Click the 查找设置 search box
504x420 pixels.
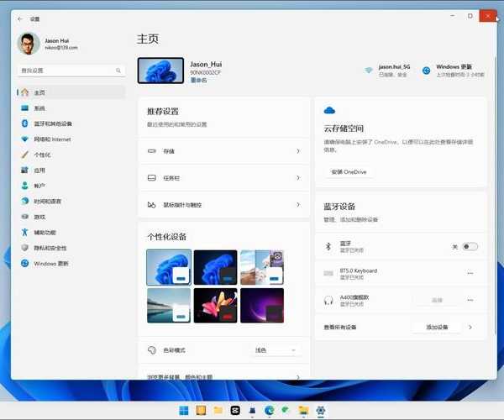tap(71, 71)
